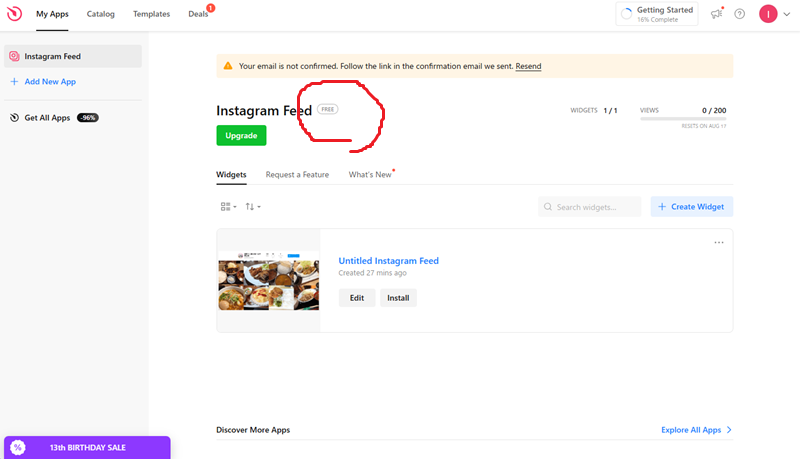Open the three-dot widget options menu
The height and width of the screenshot is (459, 800).
coord(719,242)
